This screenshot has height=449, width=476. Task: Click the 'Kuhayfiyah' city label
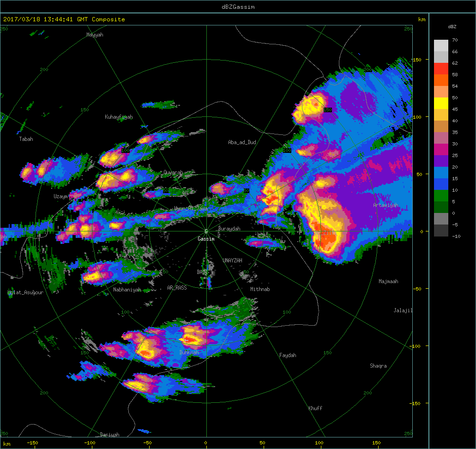pos(119,117)
